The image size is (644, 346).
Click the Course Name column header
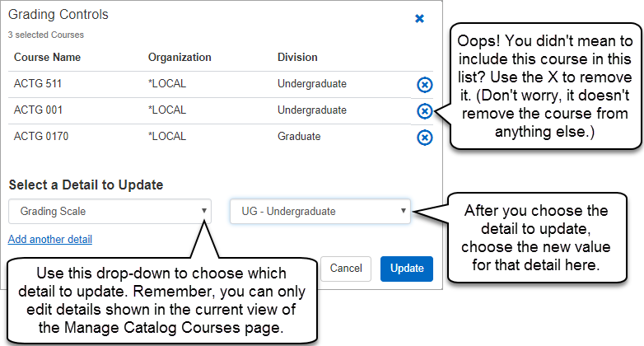(46, 58)
